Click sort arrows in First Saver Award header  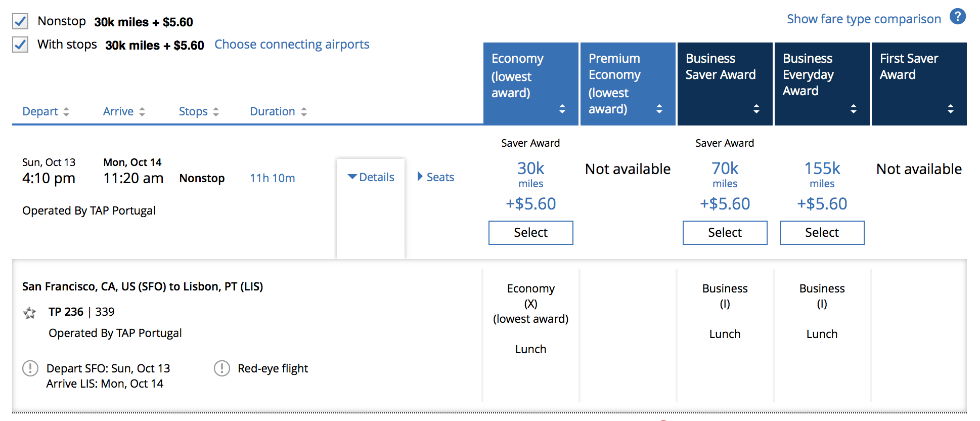coord(950,109)
